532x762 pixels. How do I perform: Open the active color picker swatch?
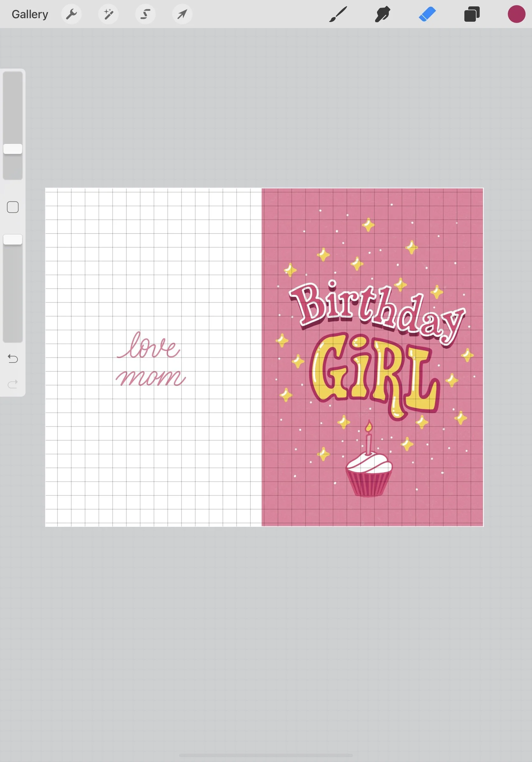coord(516,14)
